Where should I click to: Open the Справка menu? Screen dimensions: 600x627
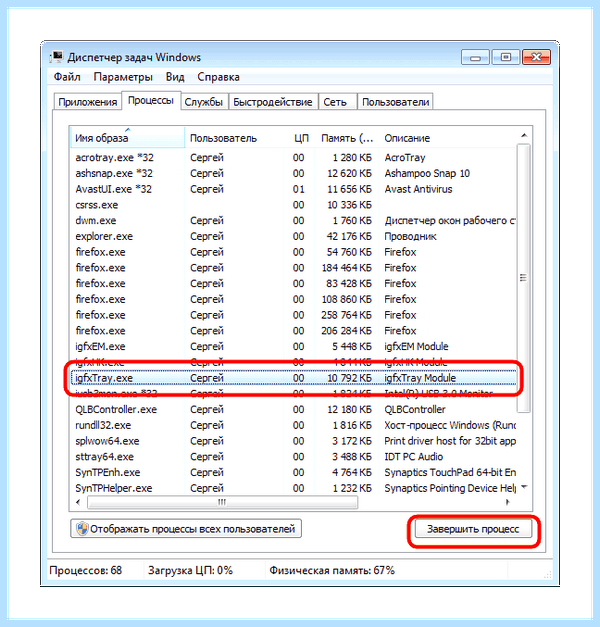[x=218, y=77]
